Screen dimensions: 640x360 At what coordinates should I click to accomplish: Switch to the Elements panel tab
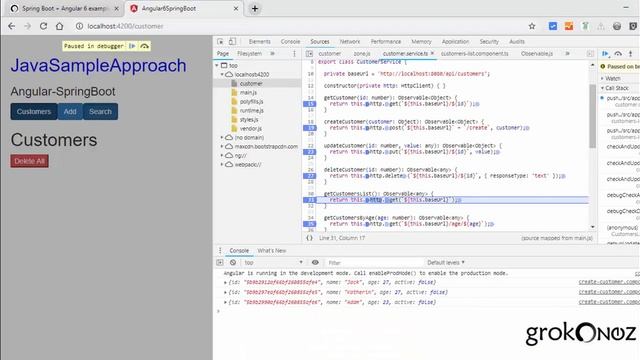point(260,42)
